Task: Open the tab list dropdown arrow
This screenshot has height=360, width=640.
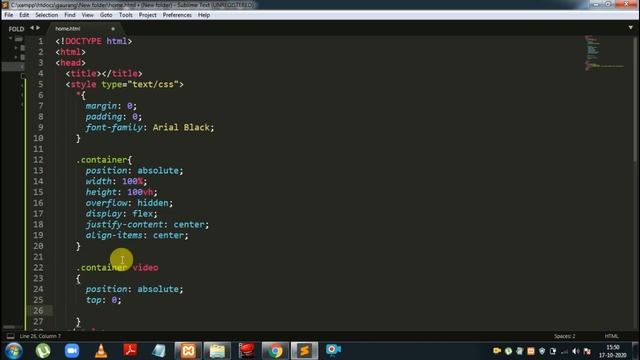Action: tap(630, 28)
